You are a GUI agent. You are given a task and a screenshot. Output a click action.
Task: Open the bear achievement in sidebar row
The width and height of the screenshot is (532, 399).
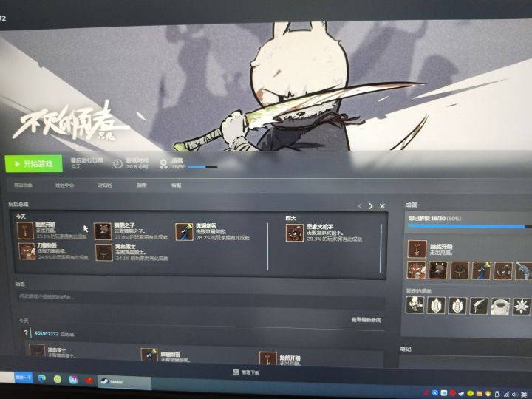coord(437,270)
